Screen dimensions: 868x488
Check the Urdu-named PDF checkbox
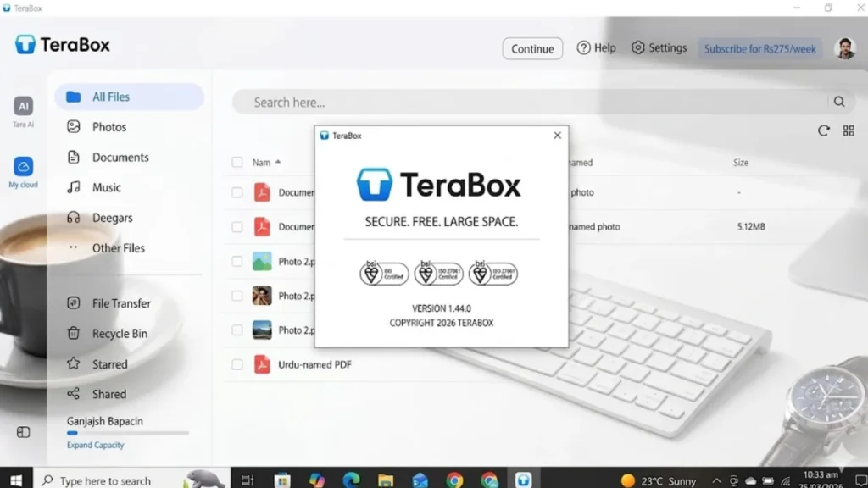coord(237,364)
